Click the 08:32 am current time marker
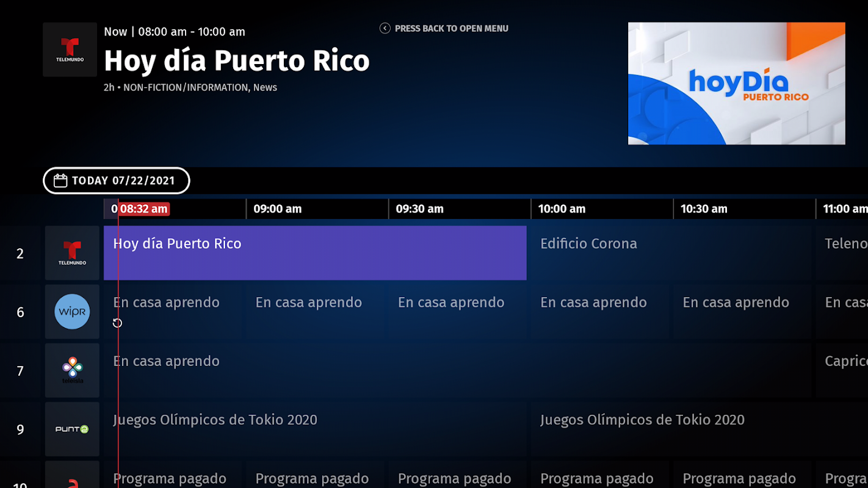The width and height of the screenshot is (868, 488). 143,209
